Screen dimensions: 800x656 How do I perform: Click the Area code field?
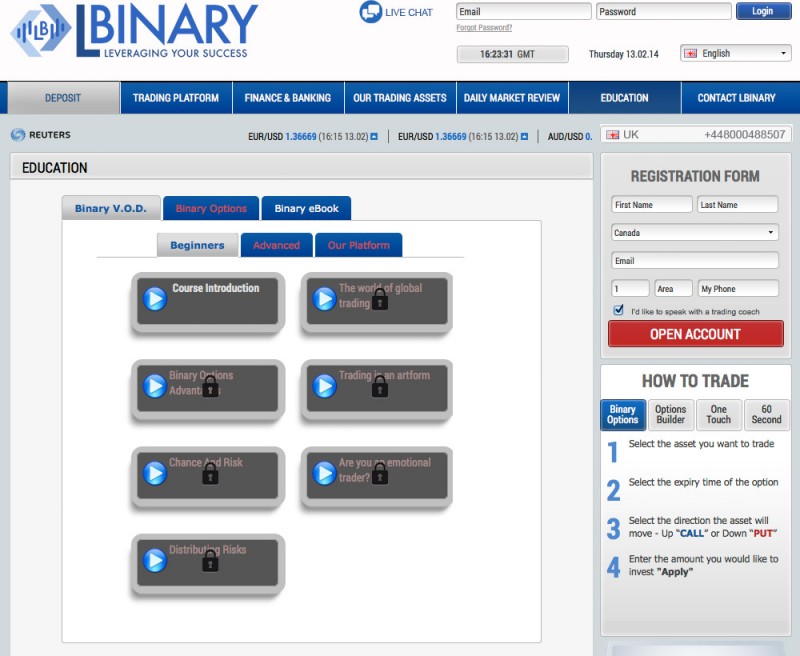673,289
